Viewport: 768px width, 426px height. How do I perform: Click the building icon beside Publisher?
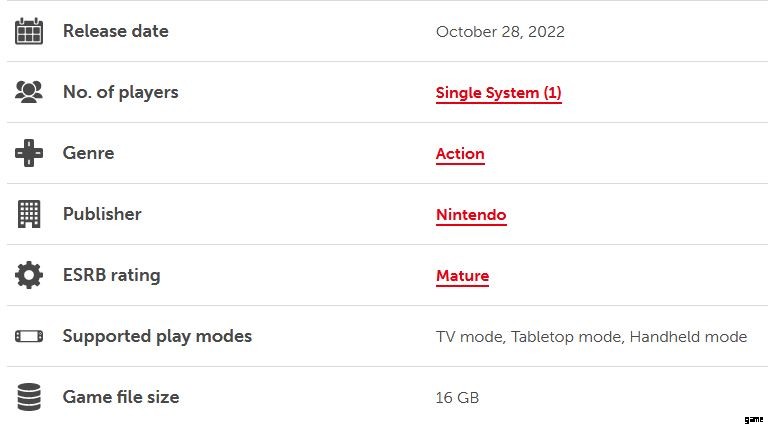tap(29, 214)
